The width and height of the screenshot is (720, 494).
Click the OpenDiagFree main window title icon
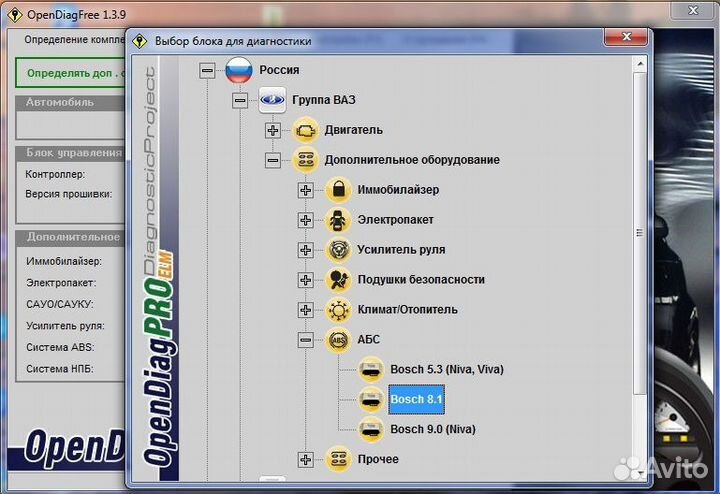click(x=15, y=15)
